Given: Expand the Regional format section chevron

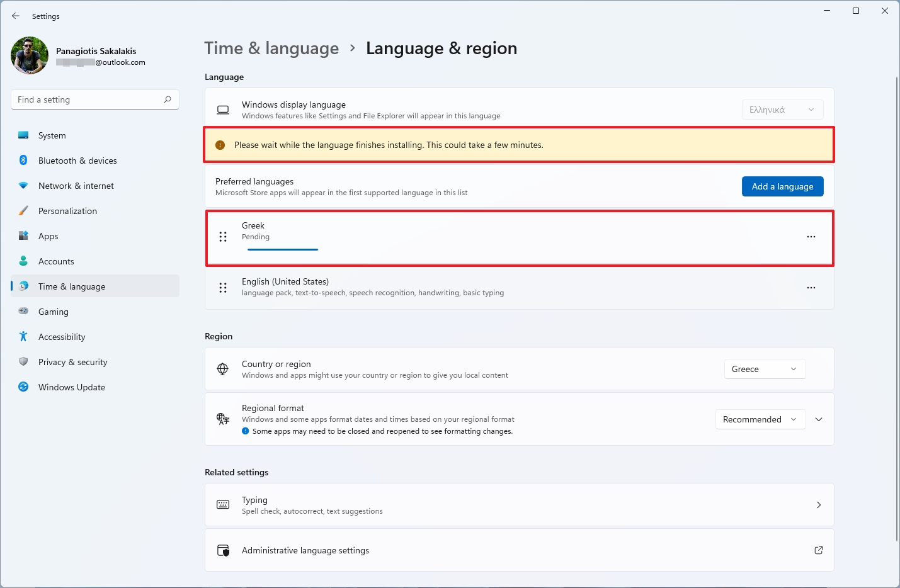Looking at the screenshot, I should tap(819, 420).
